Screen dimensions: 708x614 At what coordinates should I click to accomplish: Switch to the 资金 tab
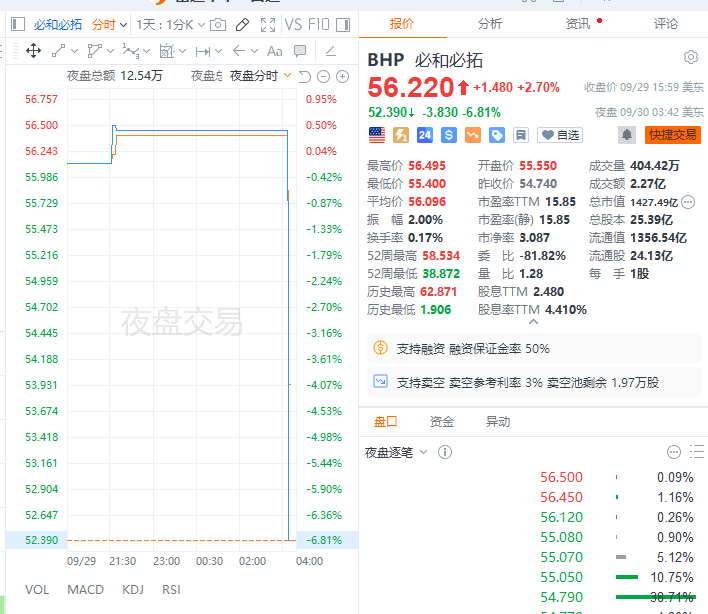(441, 422)
